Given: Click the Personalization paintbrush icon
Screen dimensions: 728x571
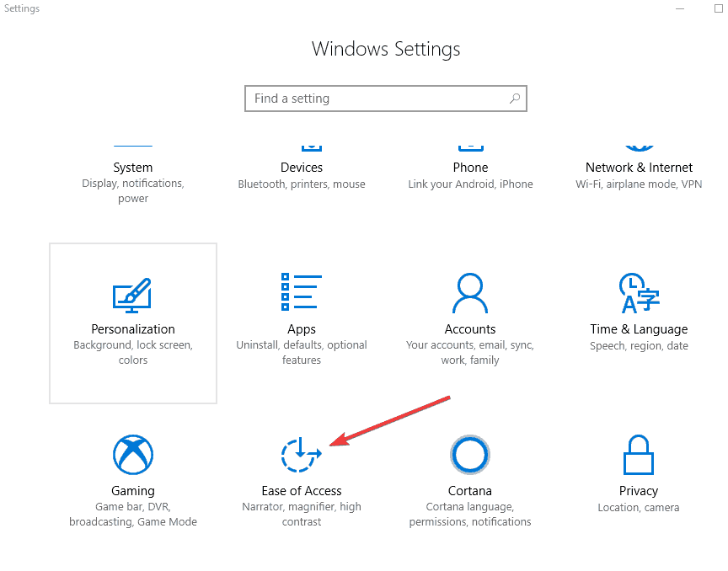Looking at the screenshot, I should point(132,293).
